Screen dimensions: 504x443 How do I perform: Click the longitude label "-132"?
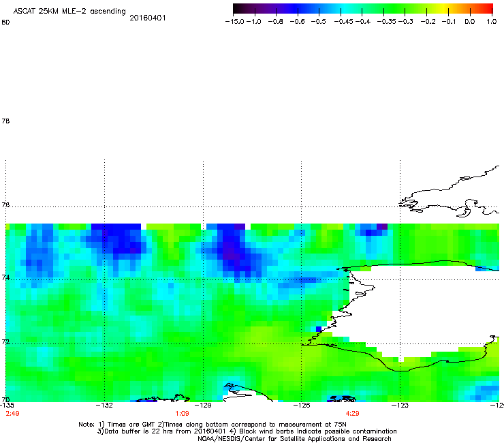(x=104, y=406)
